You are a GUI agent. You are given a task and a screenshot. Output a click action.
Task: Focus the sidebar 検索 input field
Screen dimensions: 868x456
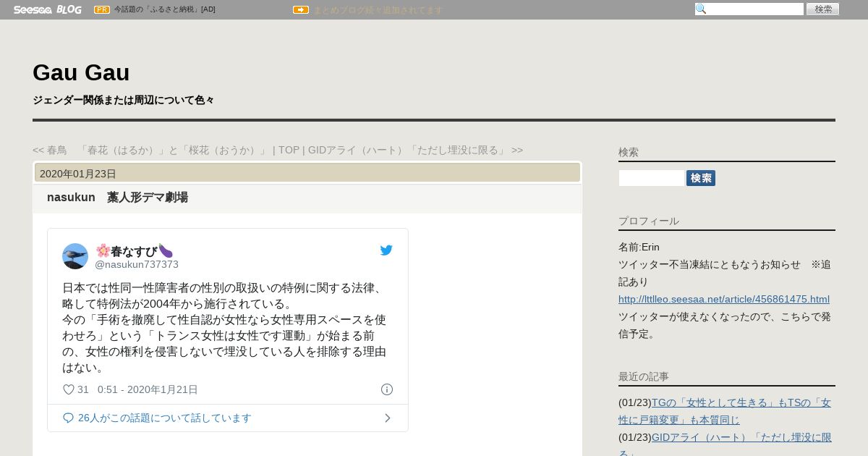coord(652,178)
